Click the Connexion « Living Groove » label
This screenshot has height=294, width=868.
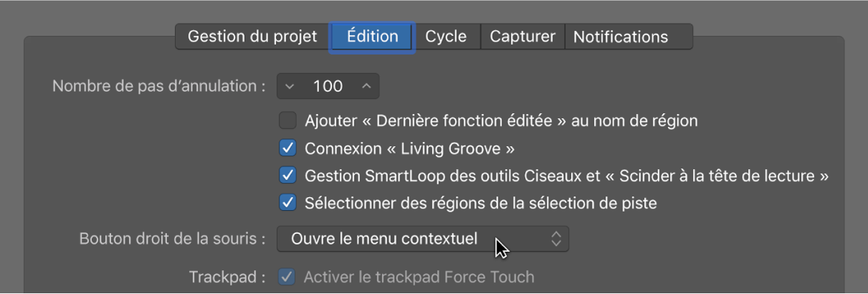[x=410, y=148]
